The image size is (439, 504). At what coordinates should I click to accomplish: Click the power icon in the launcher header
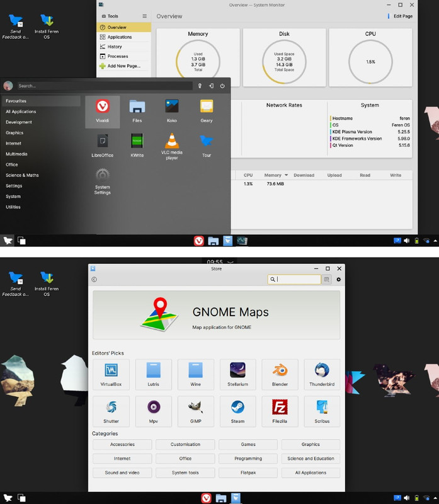coord(222,86)
